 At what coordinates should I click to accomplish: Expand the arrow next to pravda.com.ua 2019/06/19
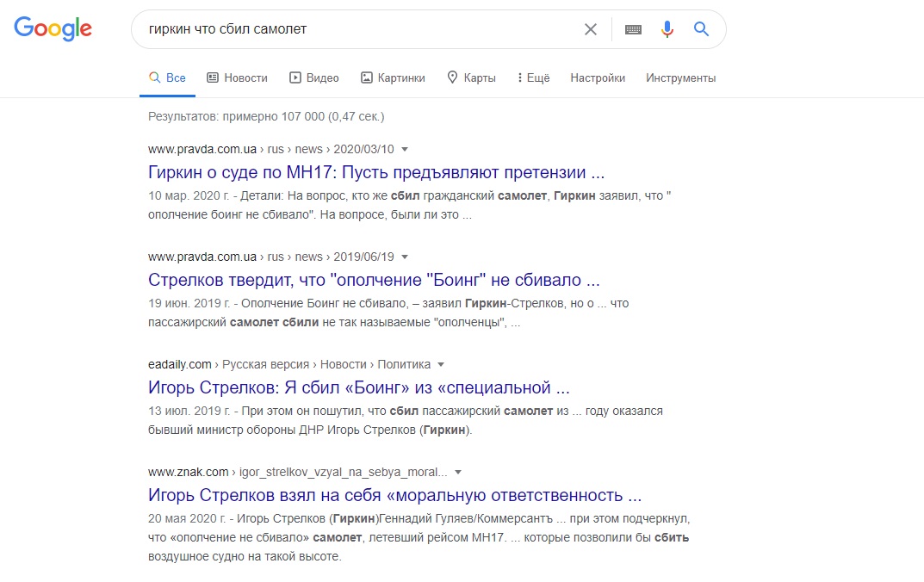[x=405, y=257]
